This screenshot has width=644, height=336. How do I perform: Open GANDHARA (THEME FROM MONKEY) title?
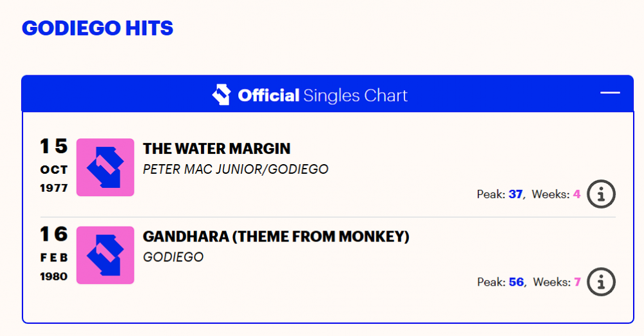[x=276, y=236]
